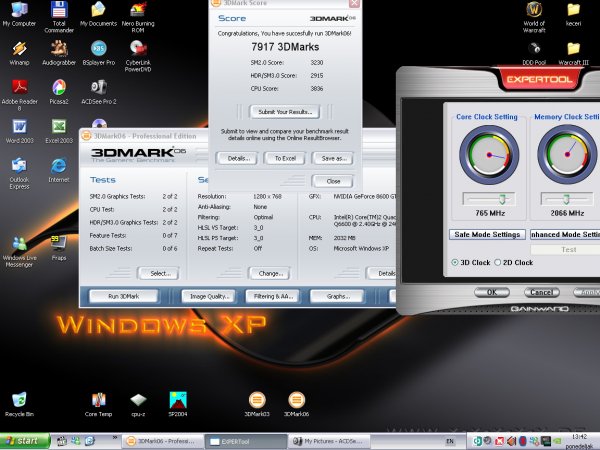Export score with To Excel button
Viewport: 600px width, 450px height.
coord(285,158)
